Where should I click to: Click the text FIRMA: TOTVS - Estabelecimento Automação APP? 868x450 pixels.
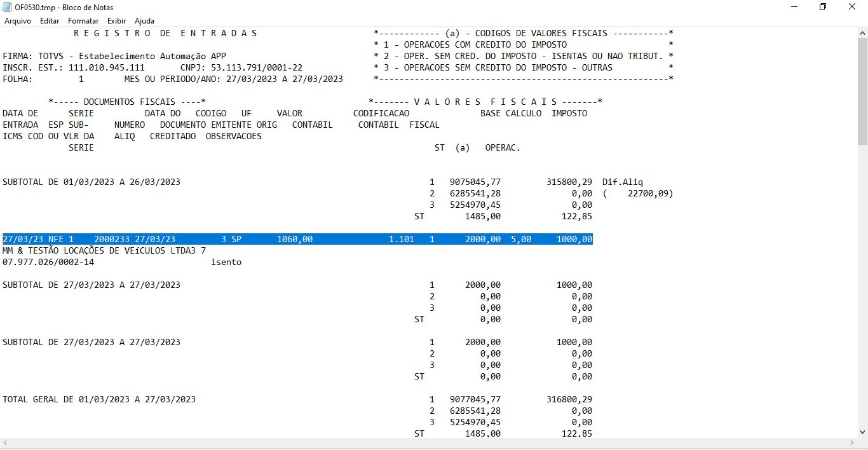[114, 56]
